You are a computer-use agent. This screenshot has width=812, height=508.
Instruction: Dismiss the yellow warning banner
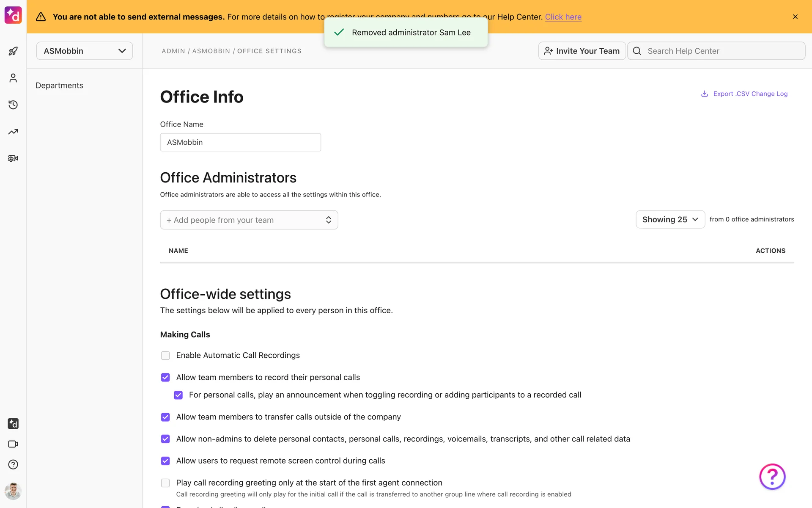coord(795,17)
